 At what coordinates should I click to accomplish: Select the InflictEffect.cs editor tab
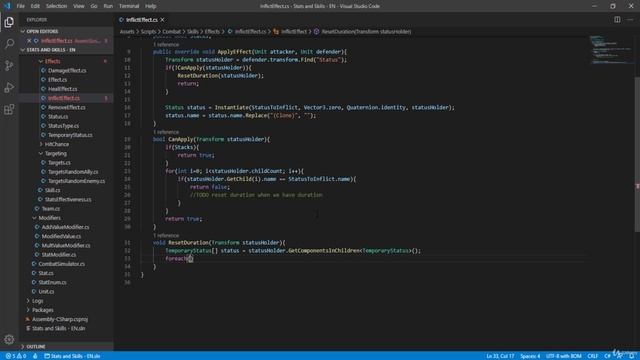click(x=142, y=20)
